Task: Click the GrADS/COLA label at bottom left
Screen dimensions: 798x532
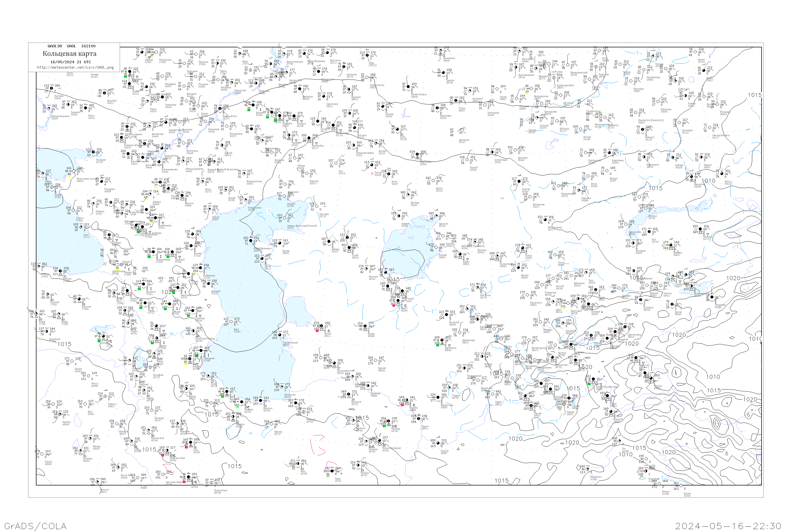Action: point(35,526)
